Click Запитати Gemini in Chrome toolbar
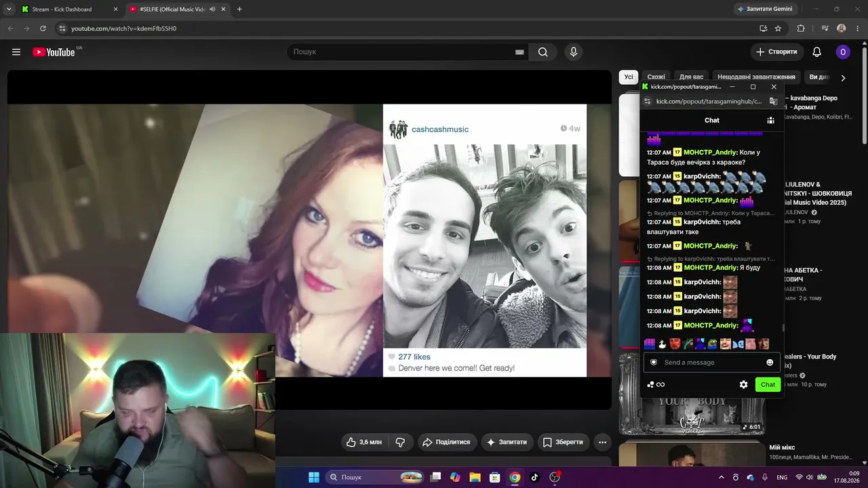 pos(764,9)
